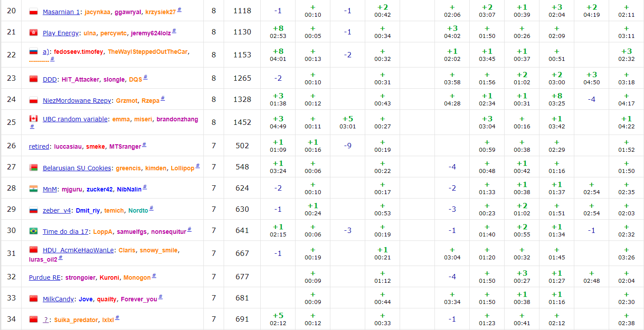Click the Indian flag next to MnM
This screenshot has height=330, width=644.
[x=34, y=189]
